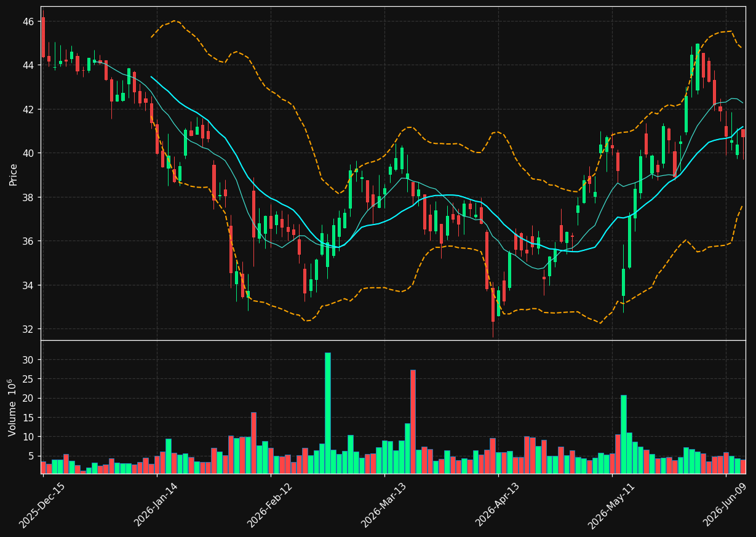Click volume tick label 10
The width and height of the screenshot is (756, 537).
[28, 437]
